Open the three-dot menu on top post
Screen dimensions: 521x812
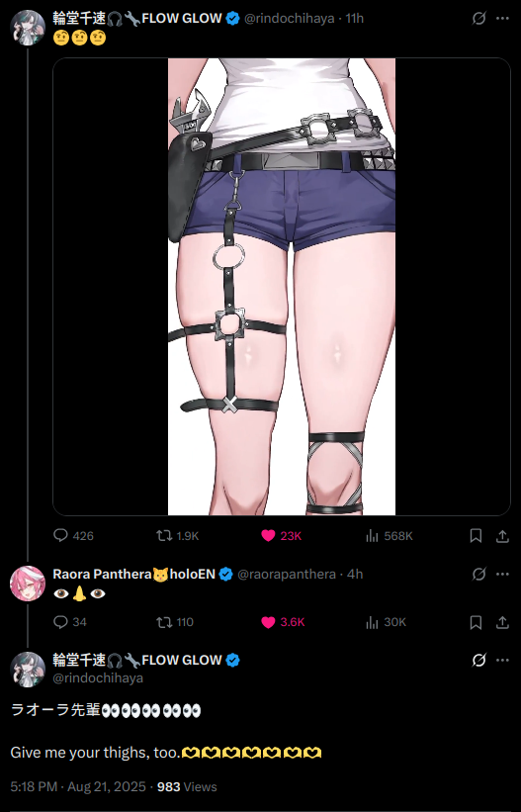(x=502, y=18)
